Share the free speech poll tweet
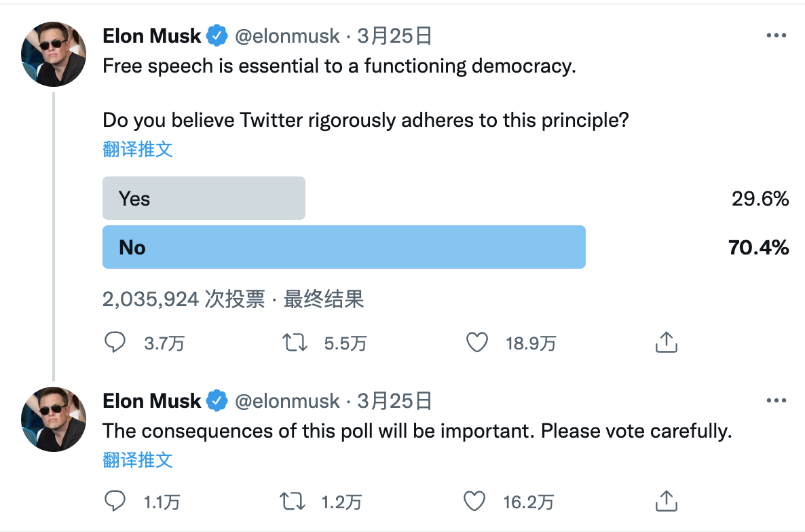This screenshot has height=532, width=805. [666, 343]
